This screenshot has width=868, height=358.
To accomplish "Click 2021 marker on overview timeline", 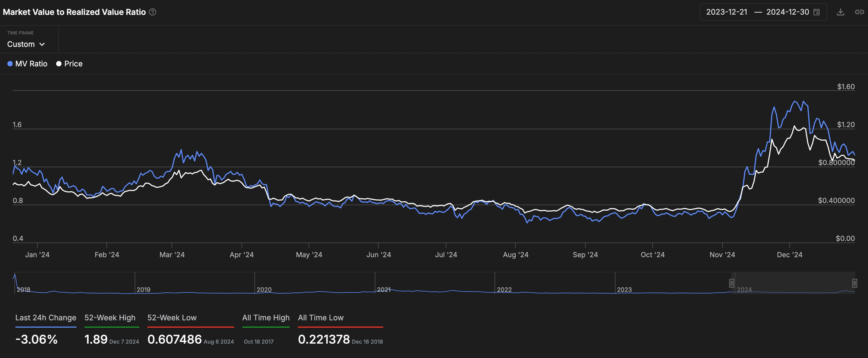I will pyautogui.click(x=383, y=289).
